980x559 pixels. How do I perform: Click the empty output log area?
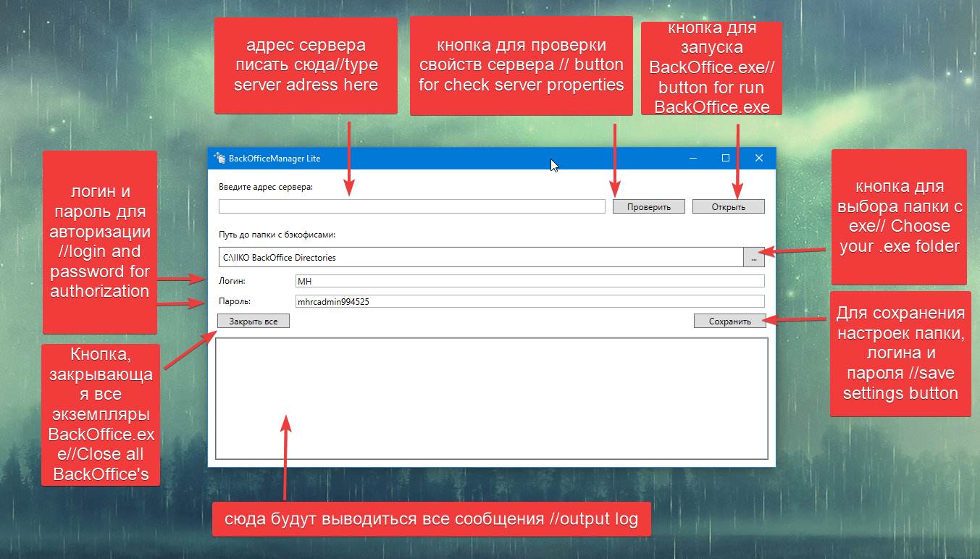pos(491,398)
